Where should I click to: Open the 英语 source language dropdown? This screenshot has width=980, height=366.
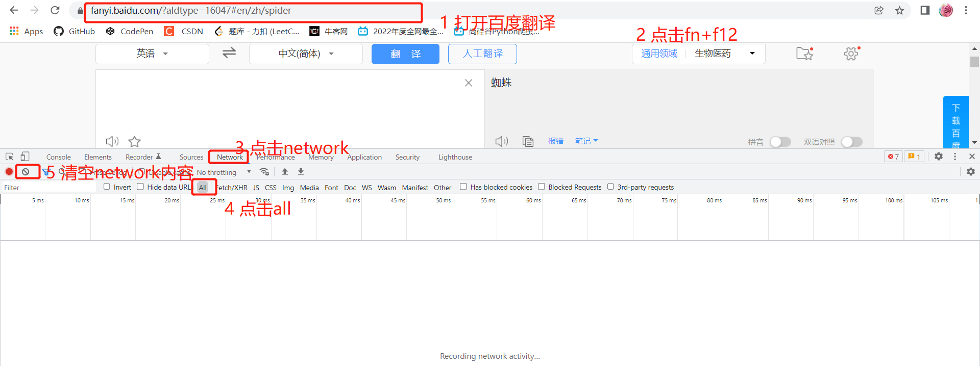point(152,54)
